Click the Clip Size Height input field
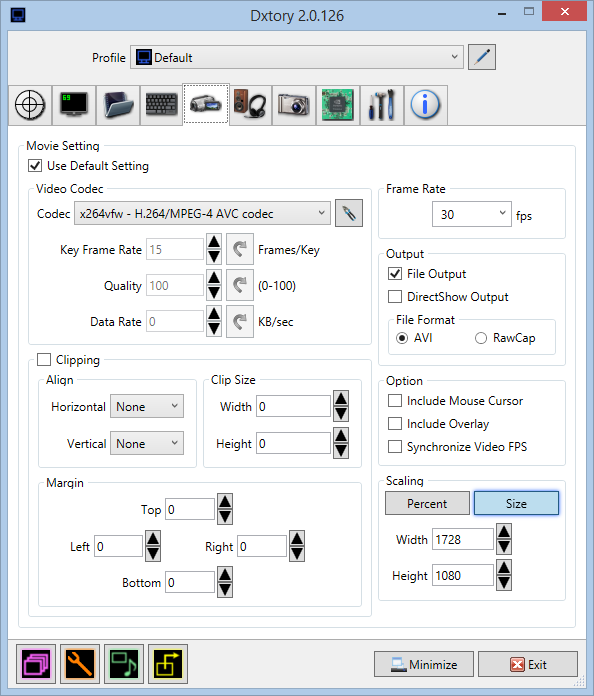The width and height of the screenshot is (594, 696). coord(293,443)
